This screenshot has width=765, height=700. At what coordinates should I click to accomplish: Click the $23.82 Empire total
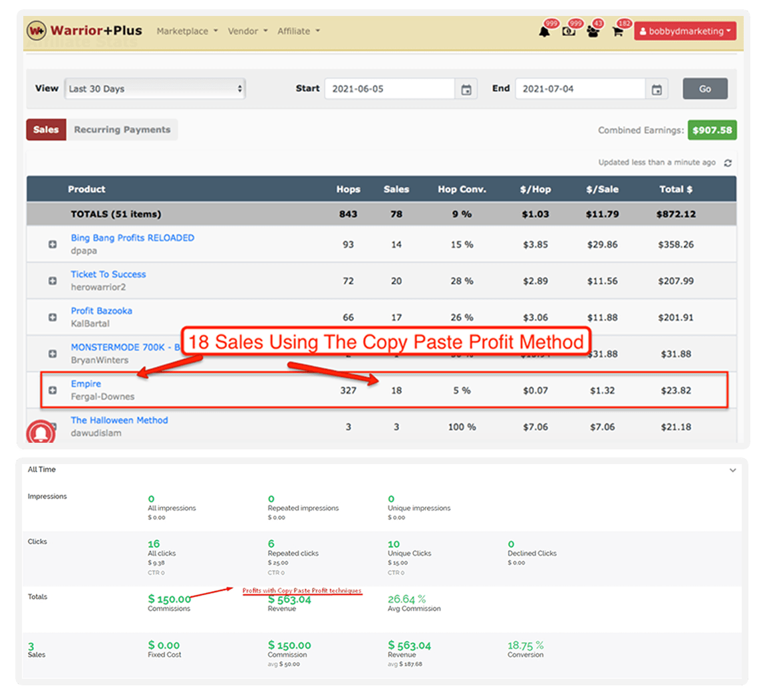677,390
